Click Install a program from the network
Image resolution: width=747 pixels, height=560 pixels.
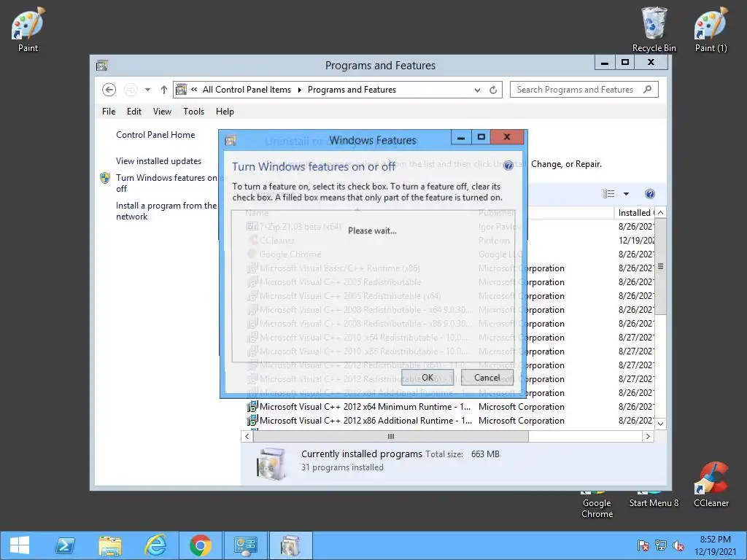click(x=166, y=211)
